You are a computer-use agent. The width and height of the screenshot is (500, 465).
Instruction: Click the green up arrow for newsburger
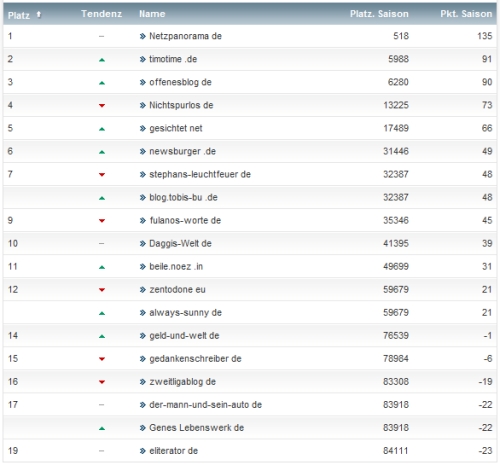click(x=102, y=152)
